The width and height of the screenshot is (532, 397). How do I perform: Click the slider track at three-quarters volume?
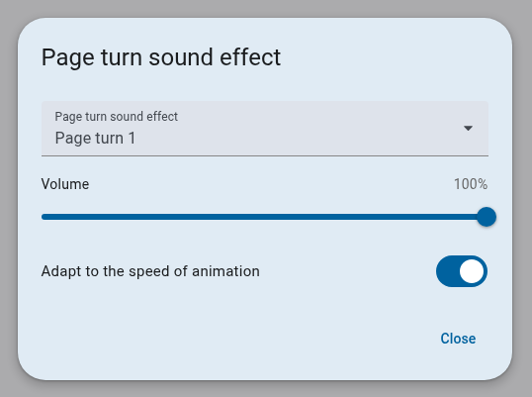pyautogui.click(x=375, y=217)
